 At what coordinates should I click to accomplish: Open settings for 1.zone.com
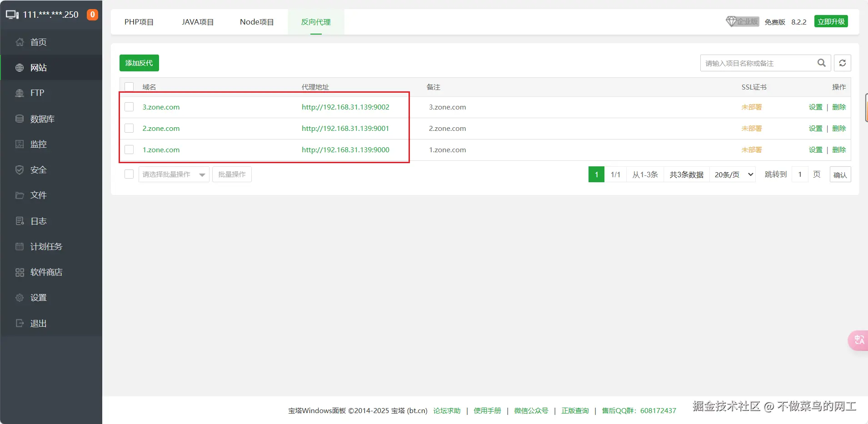click(x=816, y=150)
